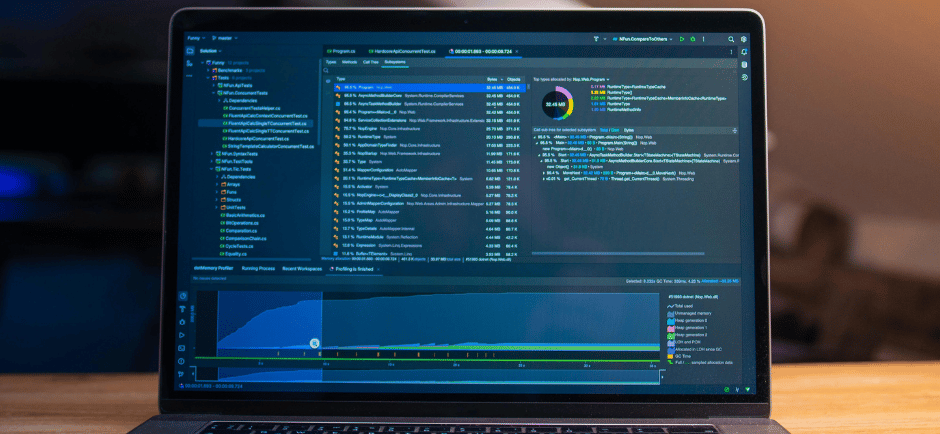Open the ellipsis more tool windows icon
This screenshot has width=940, height=434.
pyautogui.click(x=189, y=76)
